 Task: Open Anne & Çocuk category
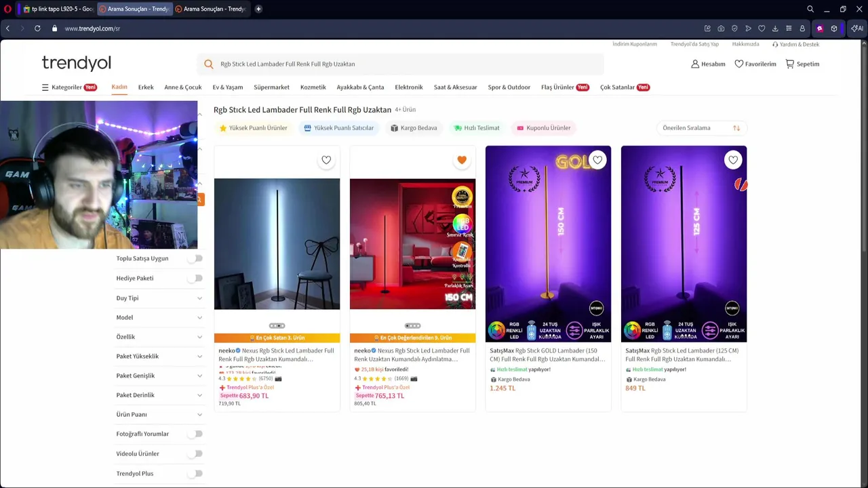point(183,87)
